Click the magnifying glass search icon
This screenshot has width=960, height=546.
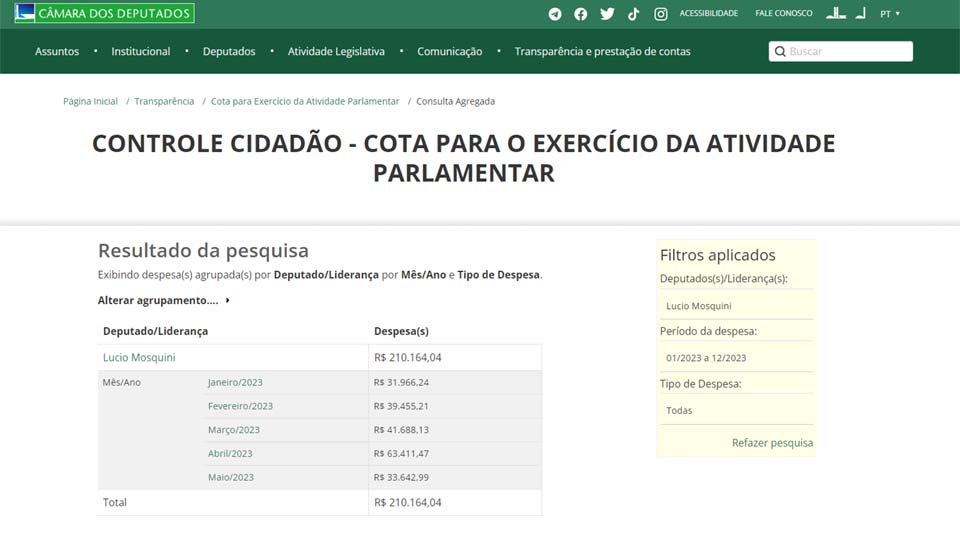(x=780, y=52)
